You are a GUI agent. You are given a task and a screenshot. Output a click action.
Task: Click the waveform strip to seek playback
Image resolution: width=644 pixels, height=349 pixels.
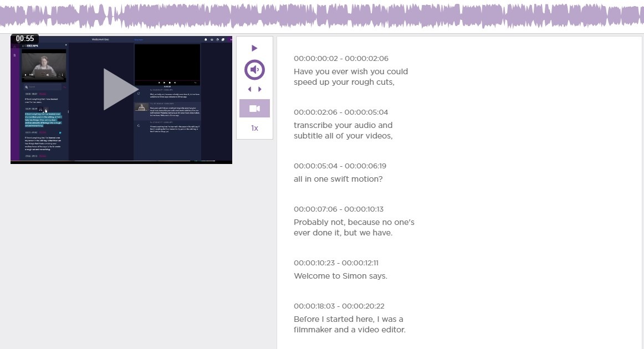[x=322, y=16]
